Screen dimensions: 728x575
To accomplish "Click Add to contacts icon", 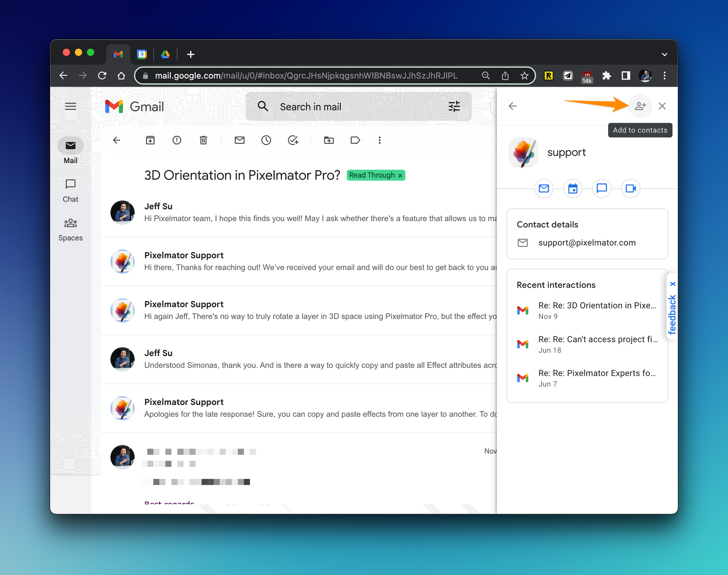I will [640, 106].
